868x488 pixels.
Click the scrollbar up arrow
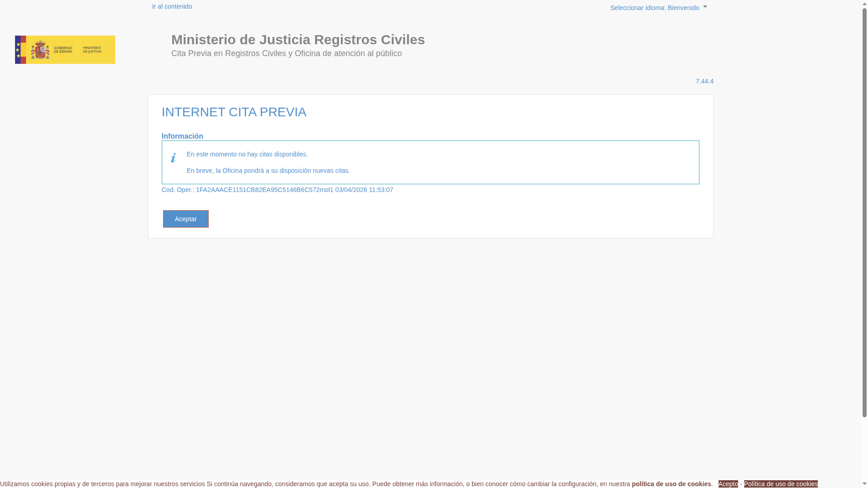pyautogui.click(x=864, y=4)
